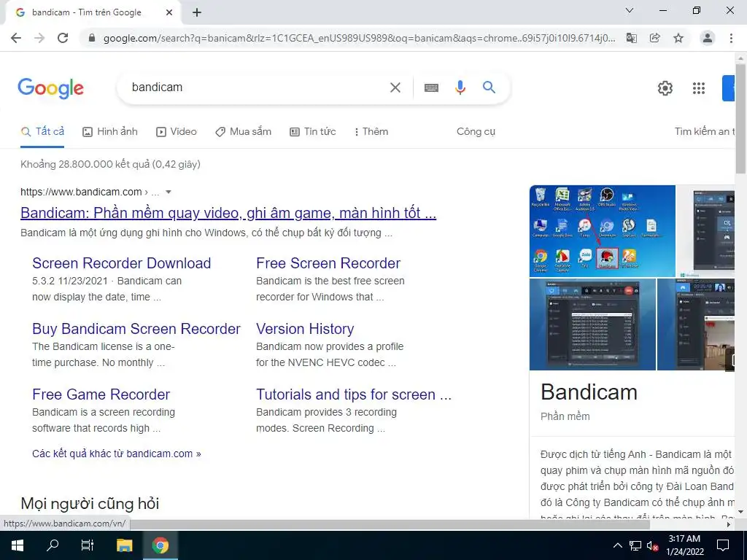The image size is (747, 560).
Task: Close the bandicam Google tab
Action: [x=169, y=12]
